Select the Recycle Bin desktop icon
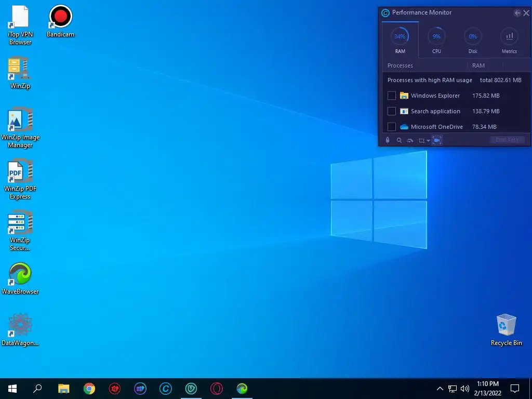This screenshot has width=532, height=399. (506, 330)
